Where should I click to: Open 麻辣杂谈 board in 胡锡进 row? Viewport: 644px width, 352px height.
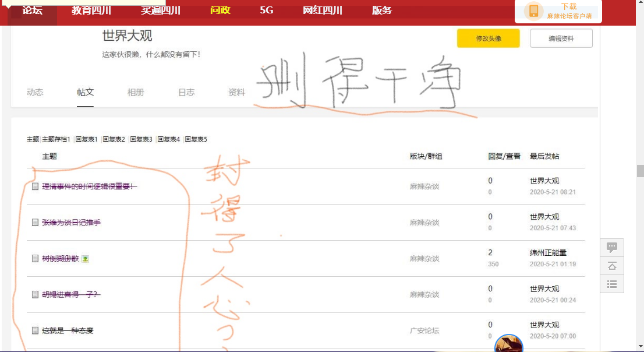pos(424,294)
